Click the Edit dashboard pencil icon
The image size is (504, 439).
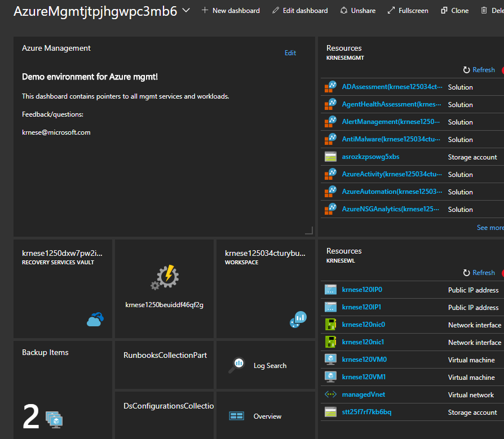(x=276, y=11)
